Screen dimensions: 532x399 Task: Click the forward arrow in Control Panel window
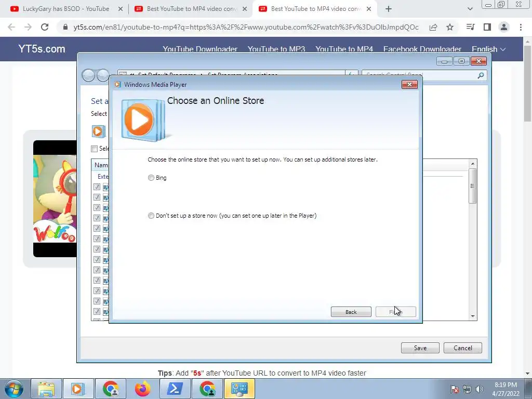103,75
